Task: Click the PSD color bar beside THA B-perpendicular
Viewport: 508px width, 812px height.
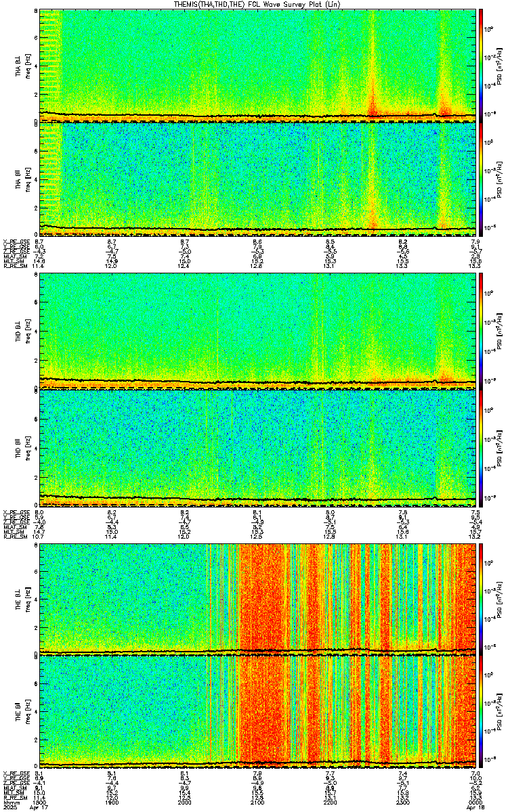Action: pyautogui.click(x=481, y=66)
